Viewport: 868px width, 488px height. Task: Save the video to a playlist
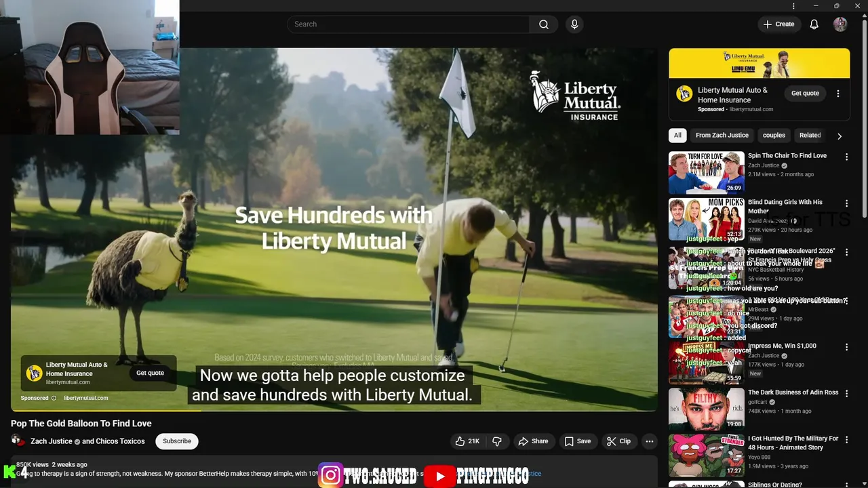(x=578, y=441)
